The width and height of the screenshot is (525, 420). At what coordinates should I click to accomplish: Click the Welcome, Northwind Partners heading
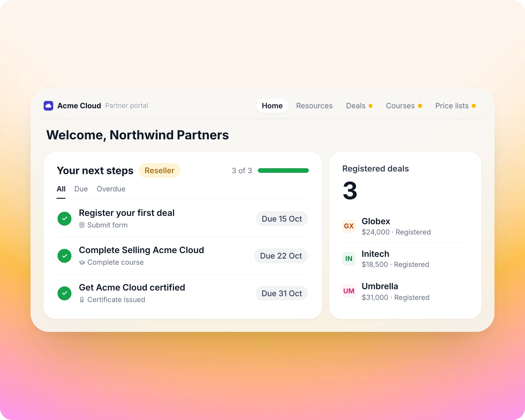click(x=138, y=135)
